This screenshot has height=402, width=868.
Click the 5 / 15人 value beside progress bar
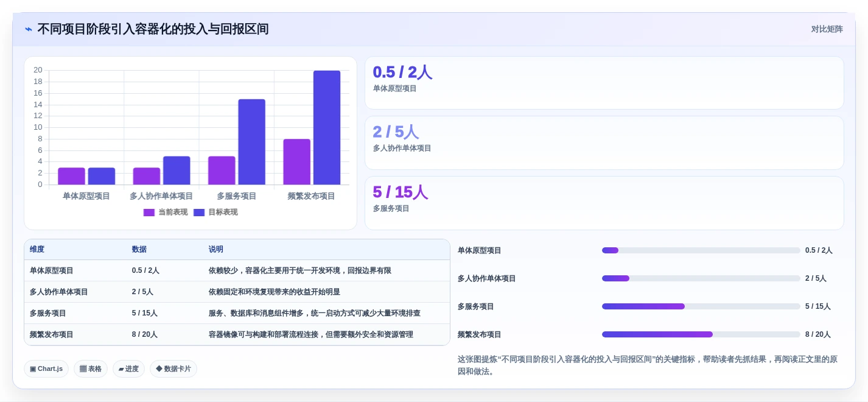coord(818,306)
